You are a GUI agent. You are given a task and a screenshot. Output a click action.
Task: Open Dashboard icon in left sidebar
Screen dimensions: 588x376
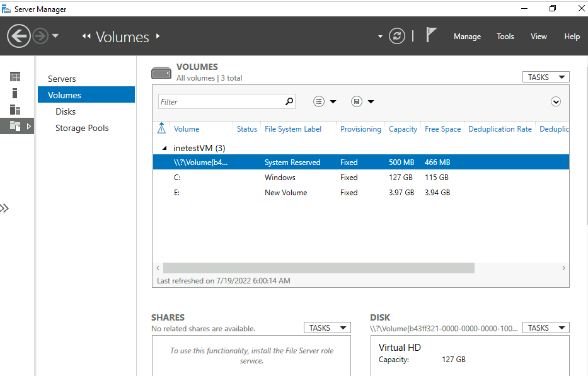(x=15, y=77)
